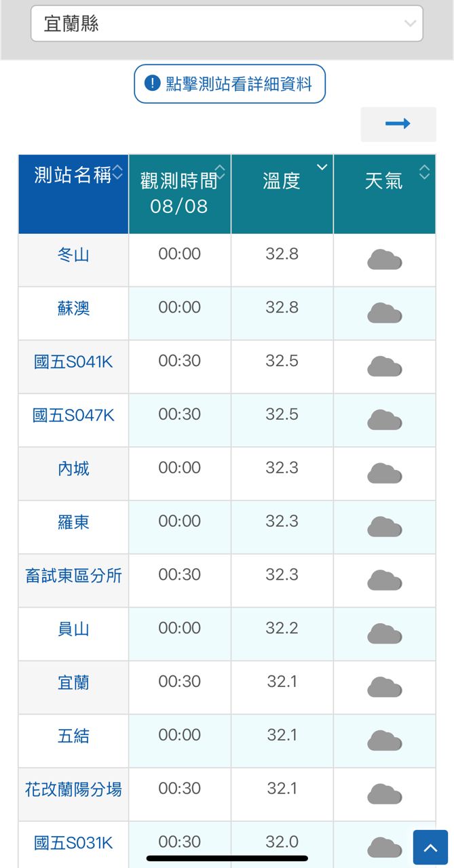
Task: Sort by 天氣 column sort arrows
Action: (x=425, y=172)
